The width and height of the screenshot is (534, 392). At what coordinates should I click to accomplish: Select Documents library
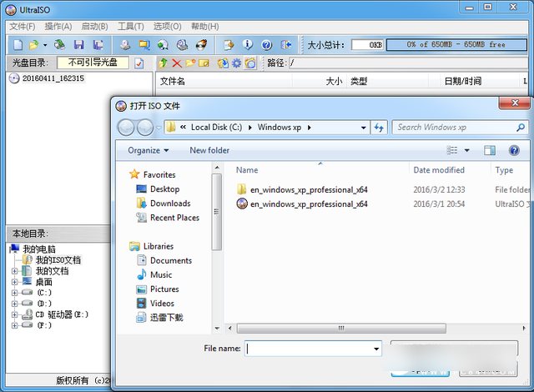click(x=171, y=260)
